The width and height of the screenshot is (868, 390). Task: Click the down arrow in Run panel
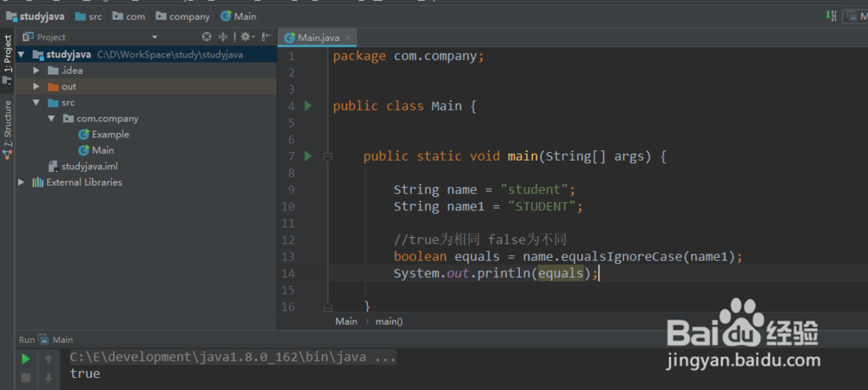[49, 378]
